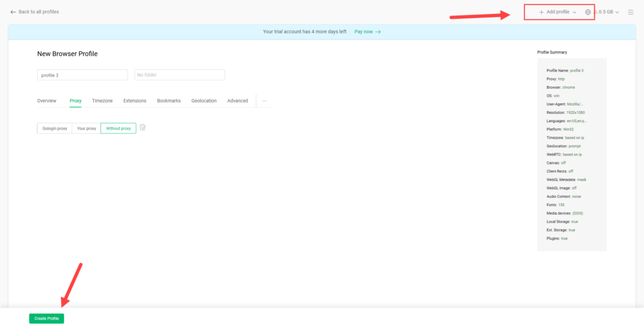This screenshot has width=644, height=330.
Task: Click the profile name input field
Action: (x=82, y=75)
